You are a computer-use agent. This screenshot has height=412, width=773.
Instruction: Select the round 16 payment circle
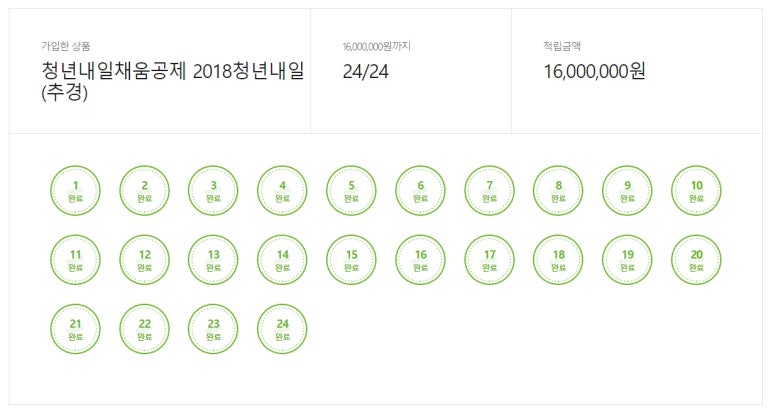421,260
